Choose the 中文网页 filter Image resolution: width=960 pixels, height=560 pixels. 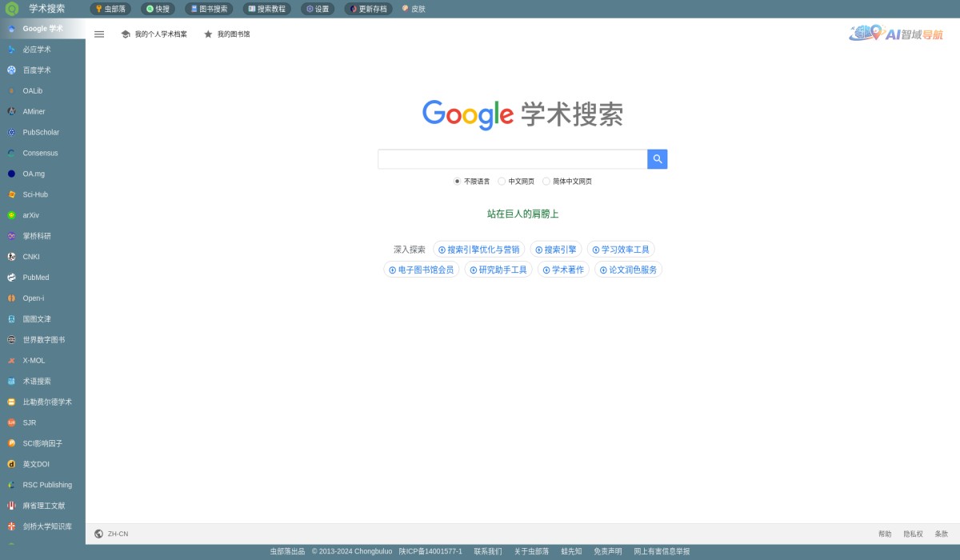pyautogui.click(x=501, y=181)
